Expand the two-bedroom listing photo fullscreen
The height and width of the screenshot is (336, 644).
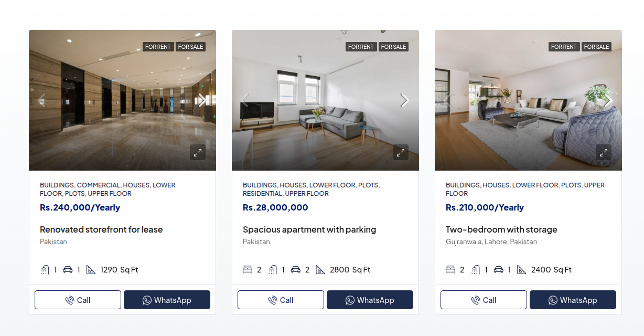[x=604, y=153]
